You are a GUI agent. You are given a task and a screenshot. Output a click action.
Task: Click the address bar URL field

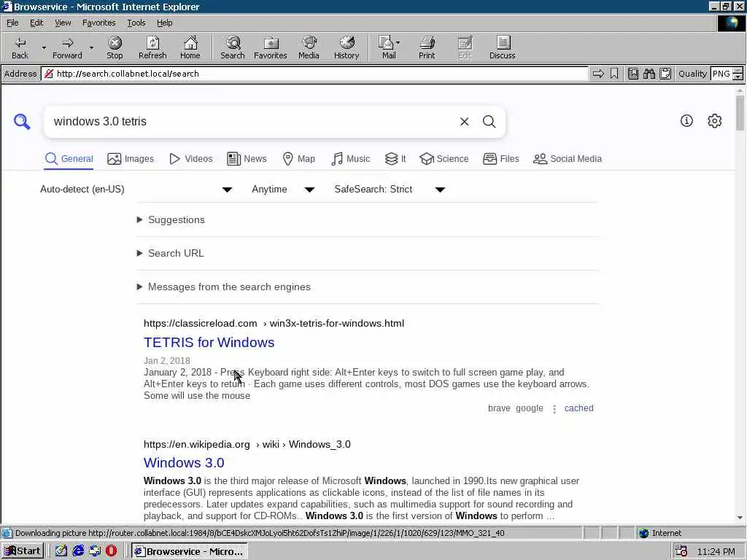click(314, 74)
